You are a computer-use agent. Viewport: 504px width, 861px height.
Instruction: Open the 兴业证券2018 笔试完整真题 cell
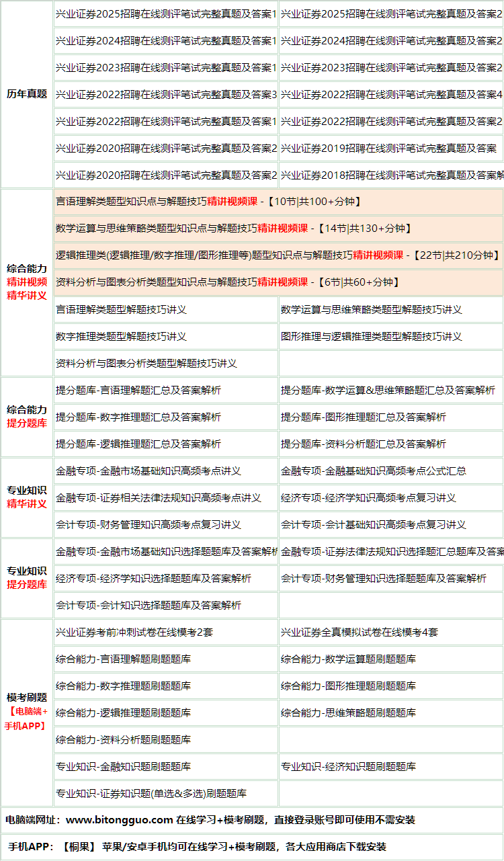391,175
